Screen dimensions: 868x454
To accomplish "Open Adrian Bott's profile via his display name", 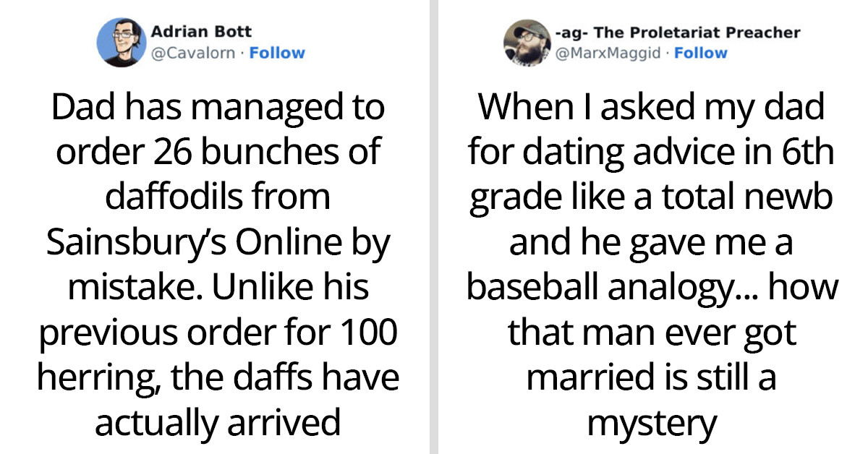I will (200, 31).
